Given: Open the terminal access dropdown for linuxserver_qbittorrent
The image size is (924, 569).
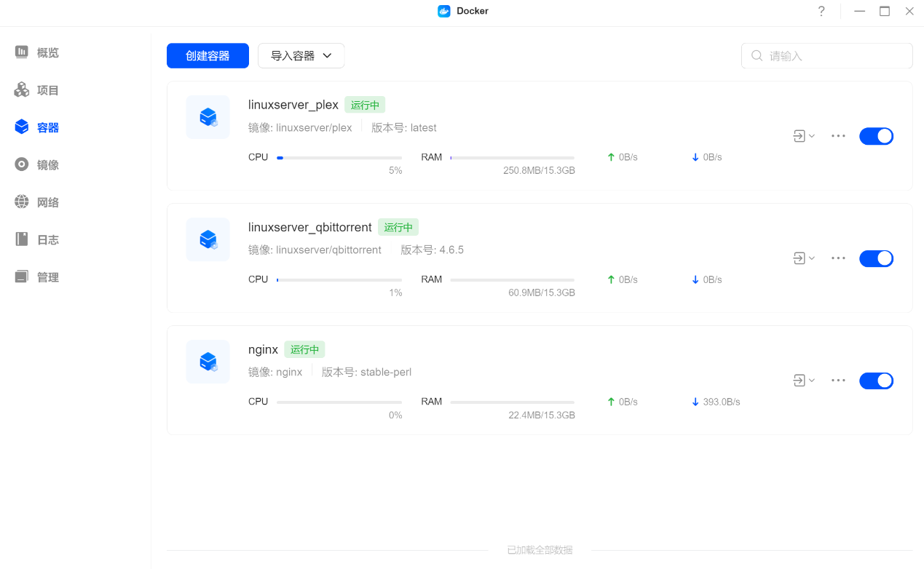Looking at the screenshot, I should pos(804,258).
